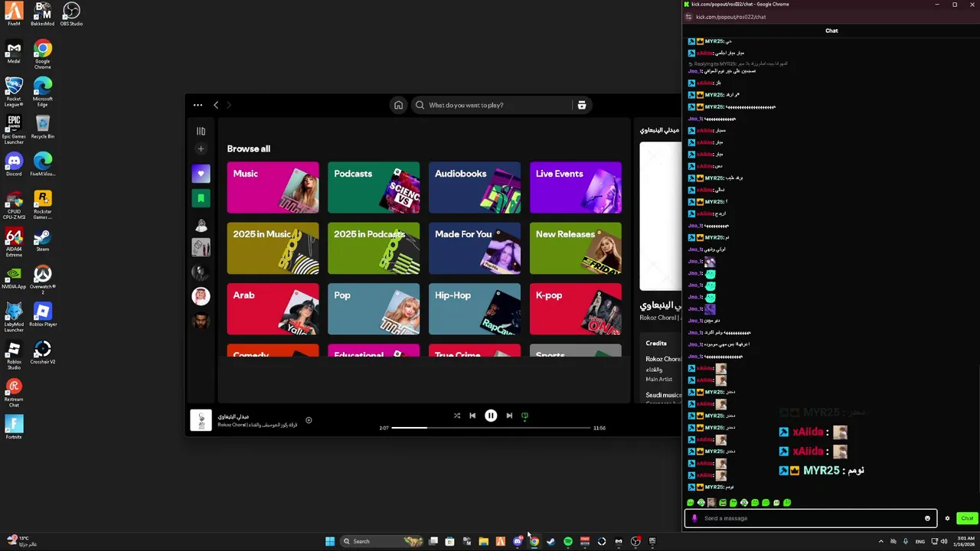Open the Audiobooks browse tile
Screen dimensions: 980x551
pos(475,187)
